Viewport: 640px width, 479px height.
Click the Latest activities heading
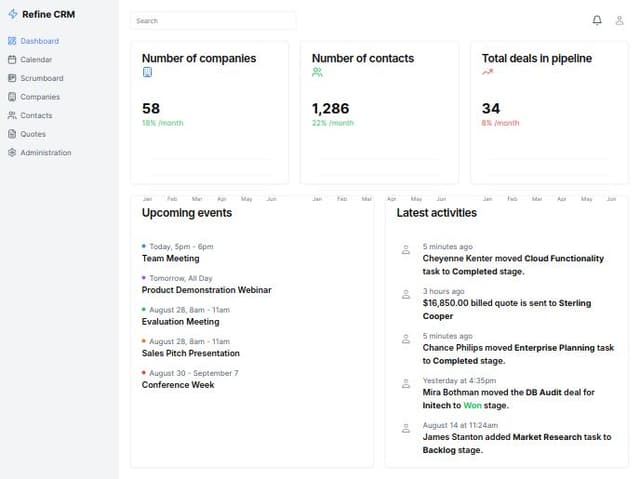click(x=437, y=213)
